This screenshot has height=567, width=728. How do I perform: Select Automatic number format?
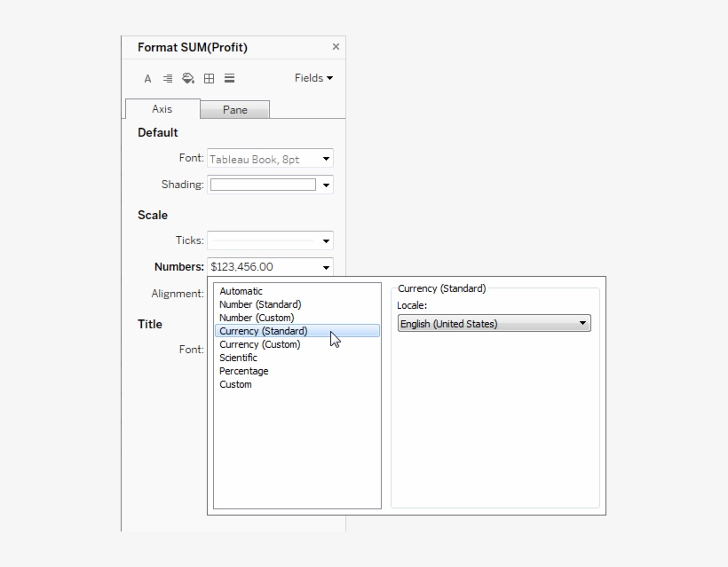[x=297, y=291]
